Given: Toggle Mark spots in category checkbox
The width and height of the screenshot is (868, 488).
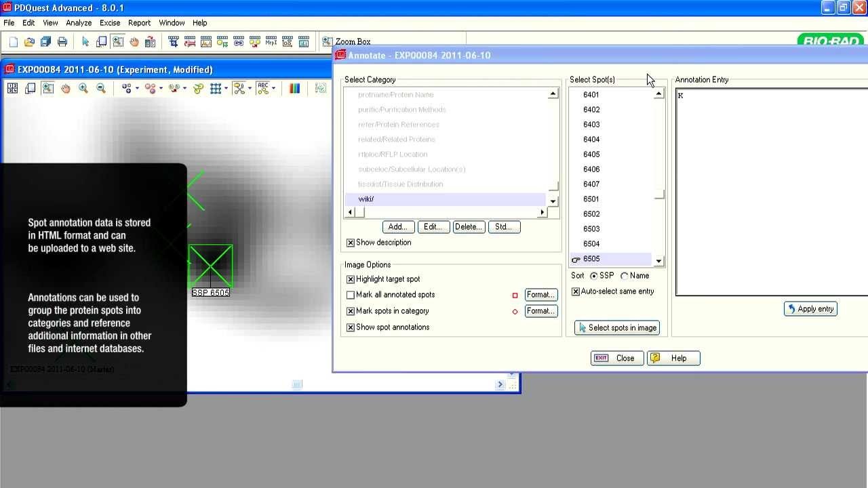Looking at the screenshot, I should (351, 311).
